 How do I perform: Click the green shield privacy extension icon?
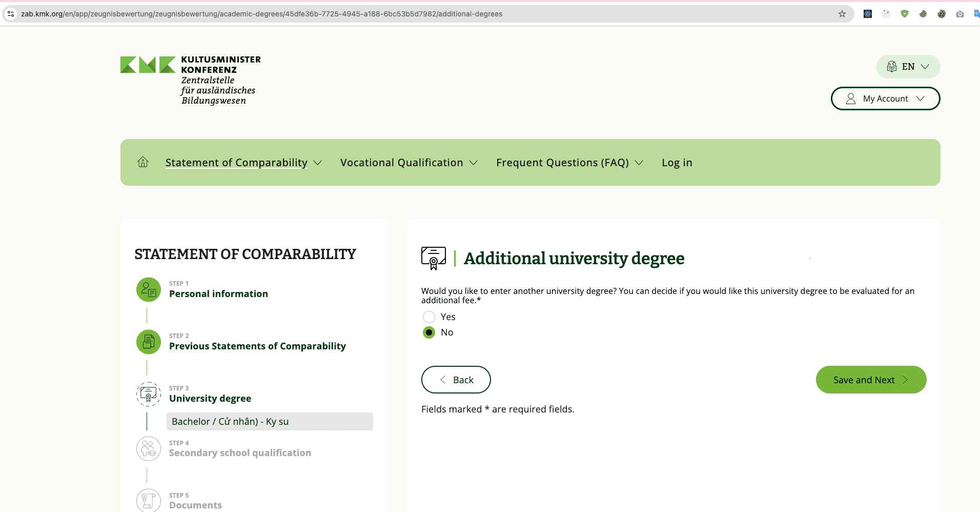tap(905, 14)
